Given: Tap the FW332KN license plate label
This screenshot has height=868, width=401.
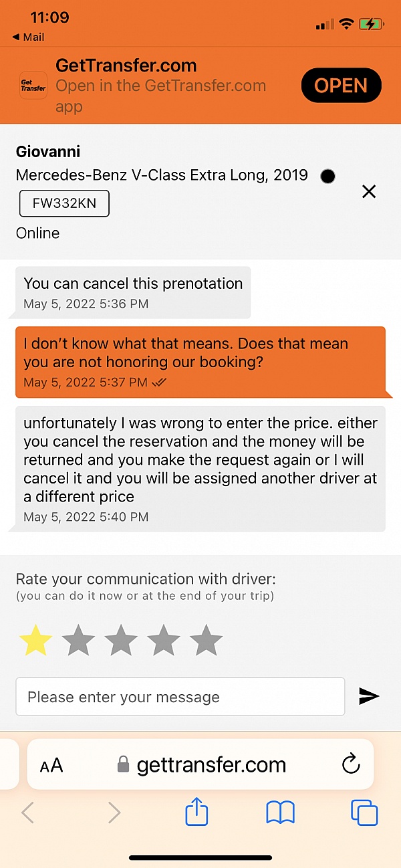Looking at the screenshot, I should click(64, 204).
